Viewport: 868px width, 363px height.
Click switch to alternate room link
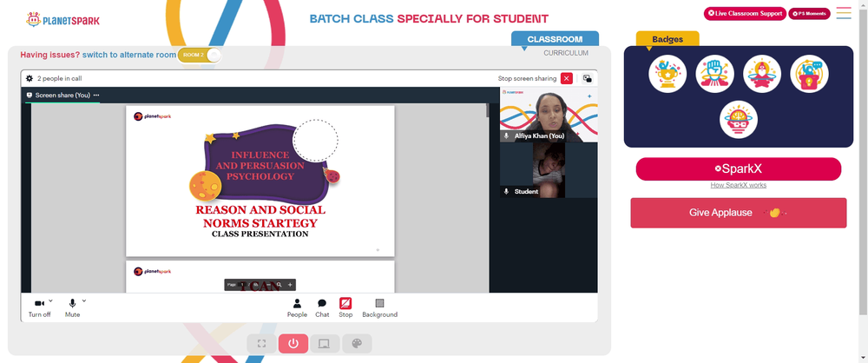(129, 55)
